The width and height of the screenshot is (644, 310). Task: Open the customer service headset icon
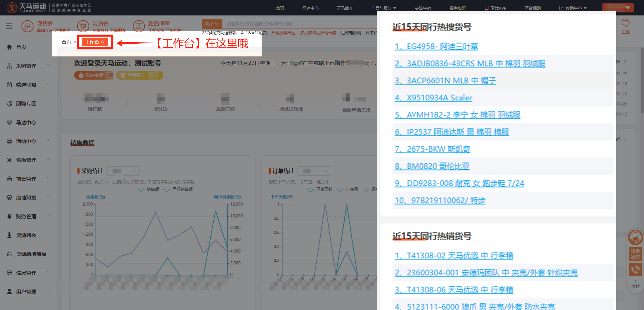pos(635,238)
